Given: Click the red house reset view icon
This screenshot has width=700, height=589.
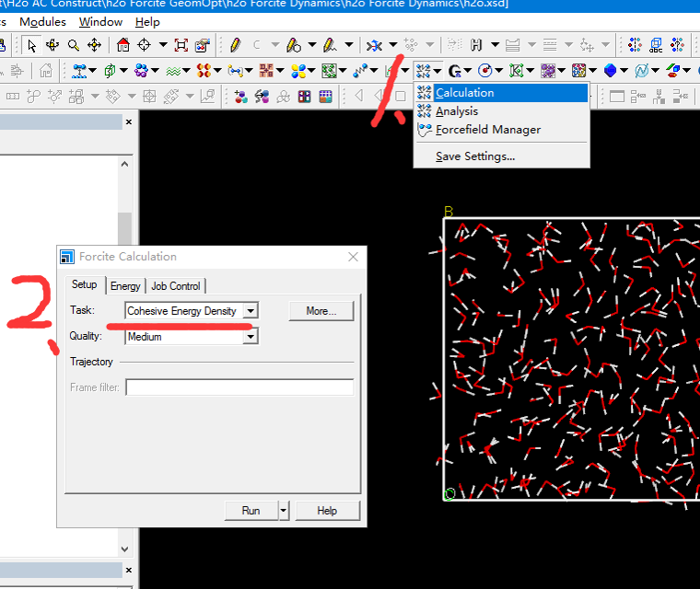Looking at the screenshot, I should coord(122,45).
